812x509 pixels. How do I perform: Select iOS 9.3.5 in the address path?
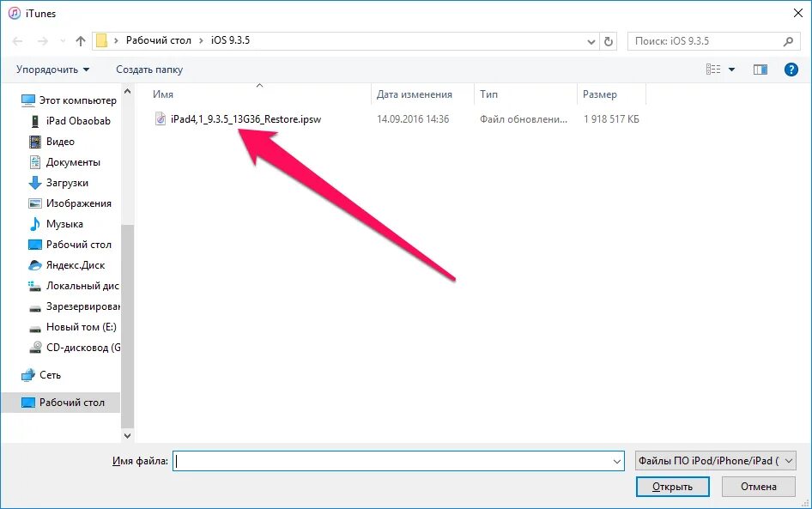[230, 40]
